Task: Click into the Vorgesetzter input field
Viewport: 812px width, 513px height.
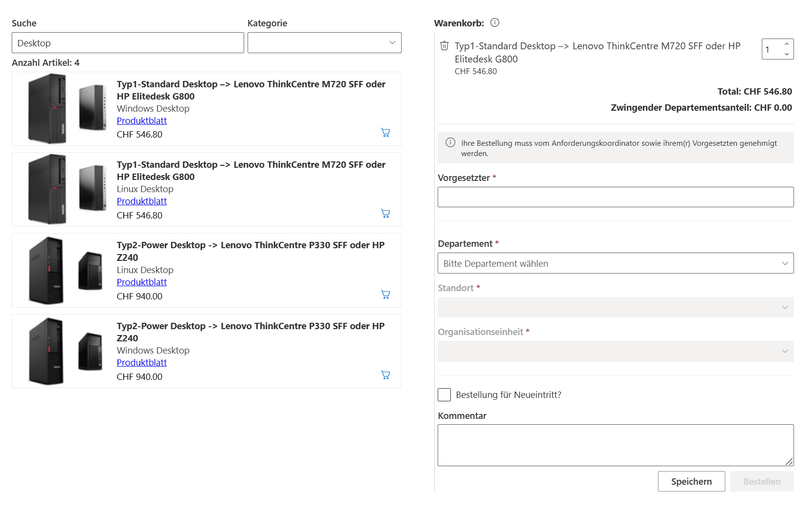Action: tap(616, 197)
